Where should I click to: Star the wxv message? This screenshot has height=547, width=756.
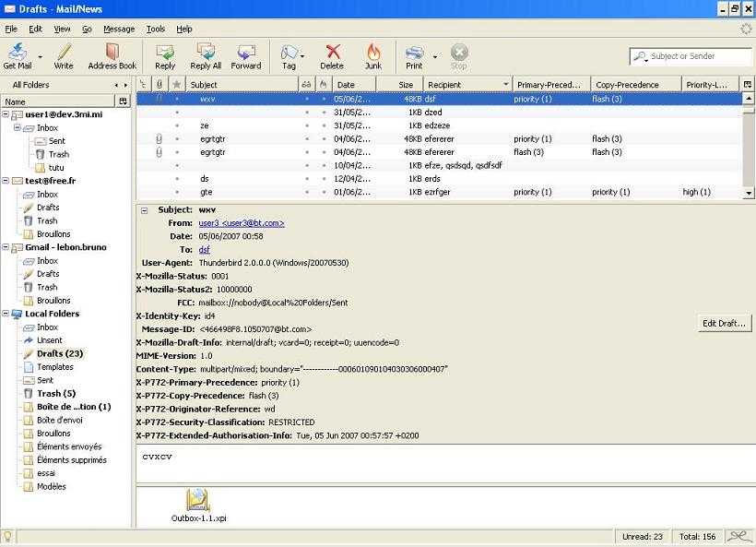click(x=176, y=99)
